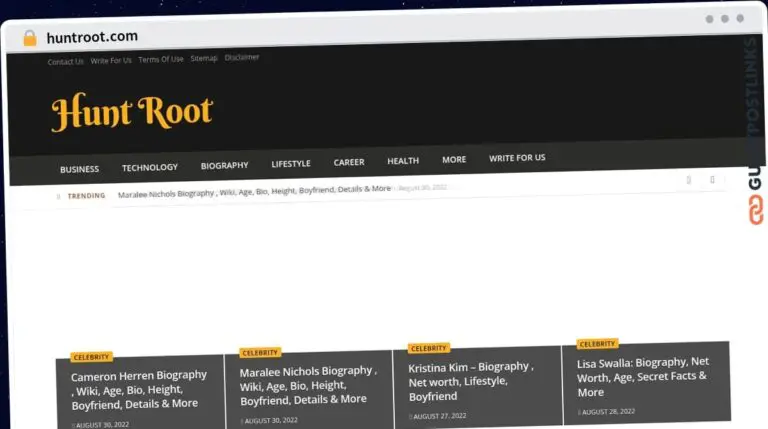Click the CELEBRITY tag above Cameron Herren article
Screen dimensions: 768x429
[x=92, y=357]
